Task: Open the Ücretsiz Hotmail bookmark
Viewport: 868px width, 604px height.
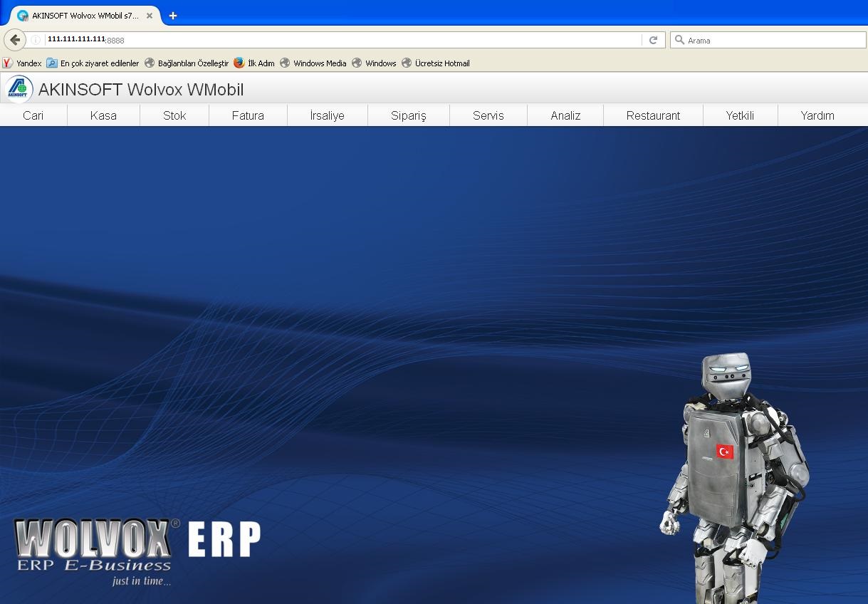Action: [x=436, y=63]
